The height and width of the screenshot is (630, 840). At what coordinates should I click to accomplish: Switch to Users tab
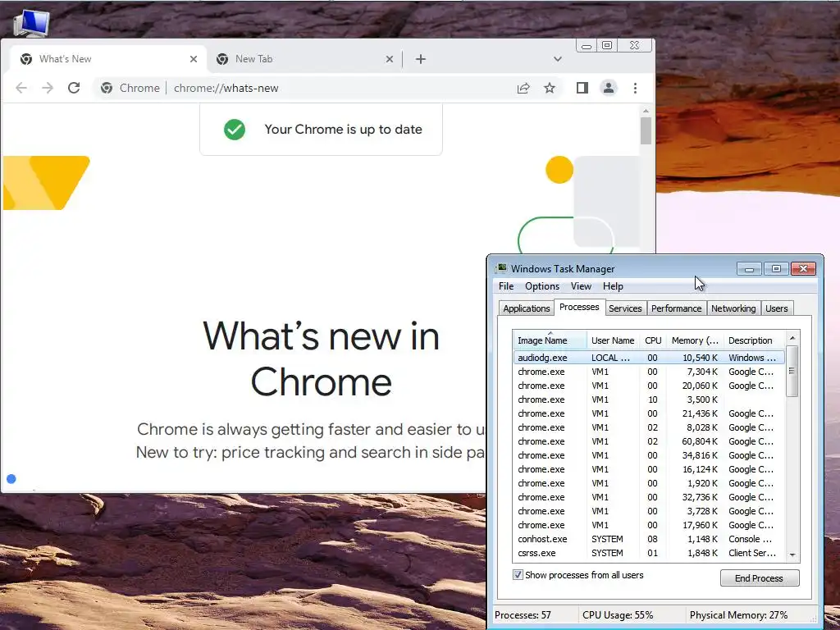pyautogui.click(x=776, y=308)
